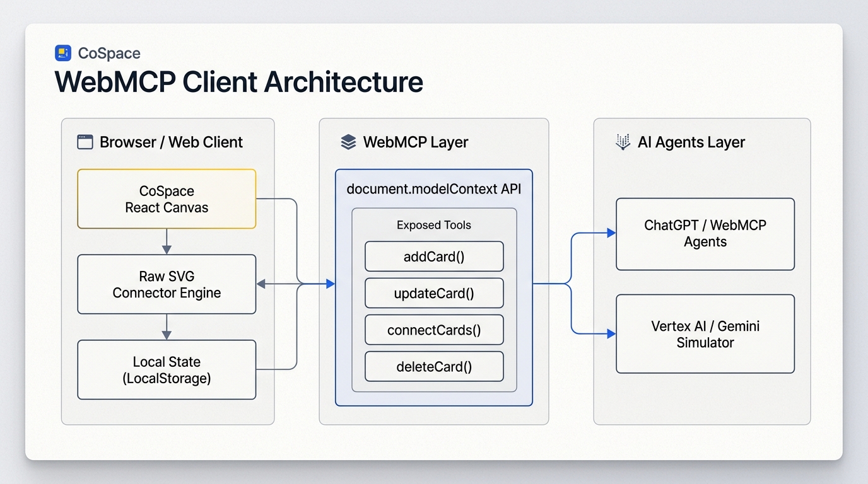Viewport: 868px width, 484px height.
Task: Click the Exposed Tools heading
Action: click(x=434, y=225)
